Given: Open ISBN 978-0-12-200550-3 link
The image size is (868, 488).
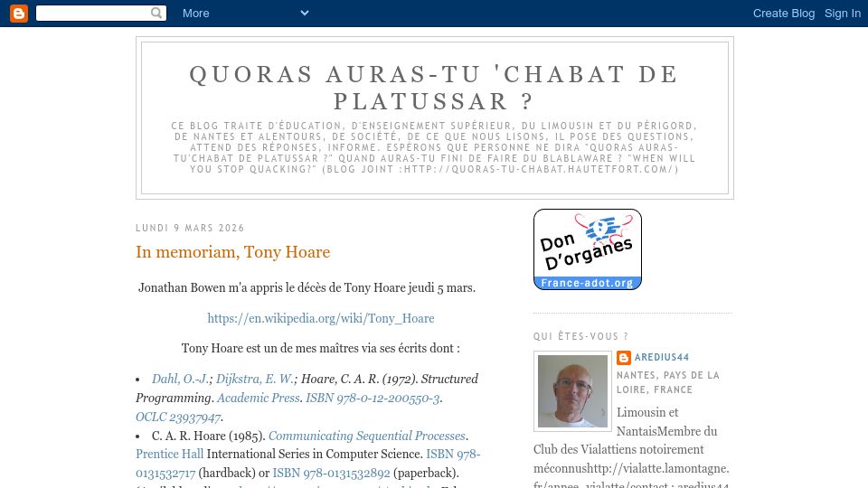Looking at the screenshot, I should pyautogui.click(x=373, y=398).
